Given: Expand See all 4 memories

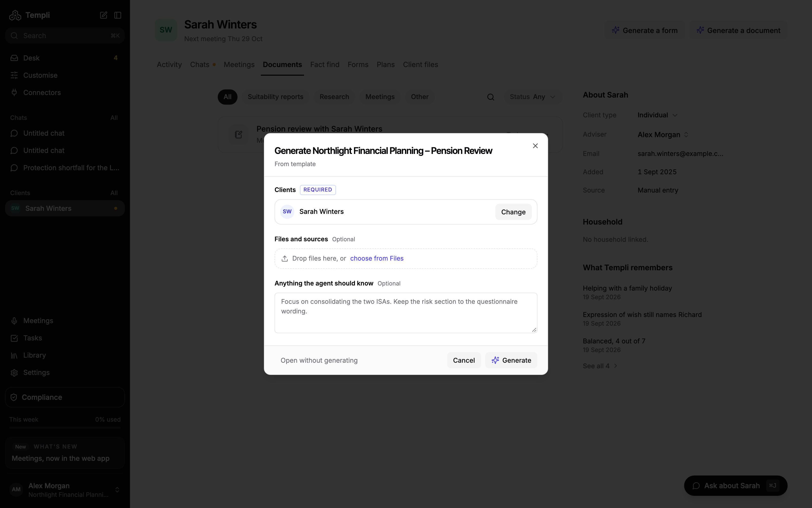Looking at the screenshot, I should tap(600, 366).
